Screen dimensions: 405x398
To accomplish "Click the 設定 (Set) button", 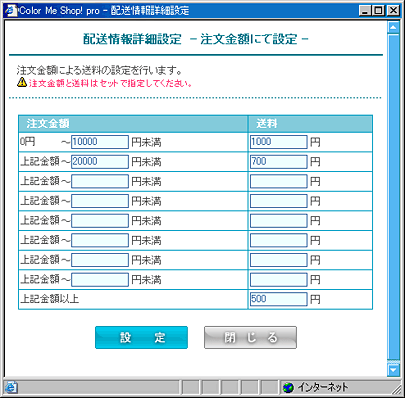I will 141,337.
